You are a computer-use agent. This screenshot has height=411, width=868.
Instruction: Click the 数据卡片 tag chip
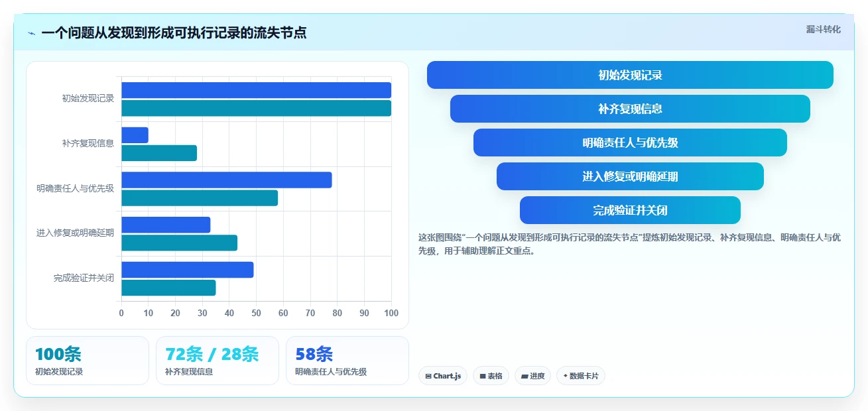(x=581, y=376)
